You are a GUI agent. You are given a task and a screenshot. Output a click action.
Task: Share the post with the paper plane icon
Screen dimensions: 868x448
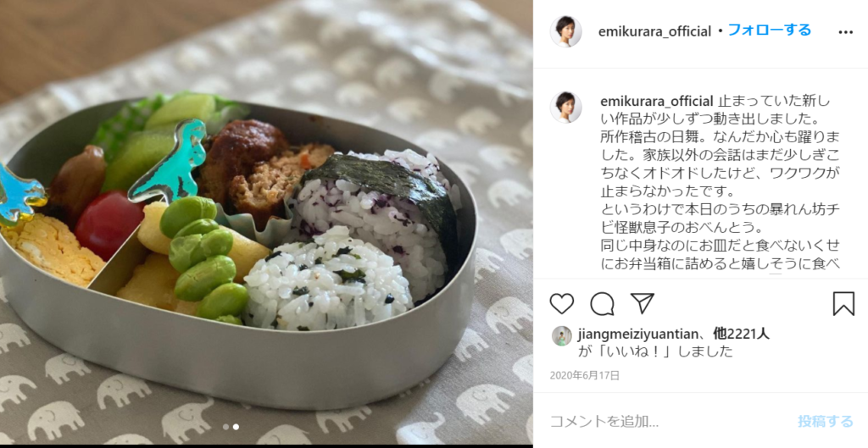[x=643, y=303]
